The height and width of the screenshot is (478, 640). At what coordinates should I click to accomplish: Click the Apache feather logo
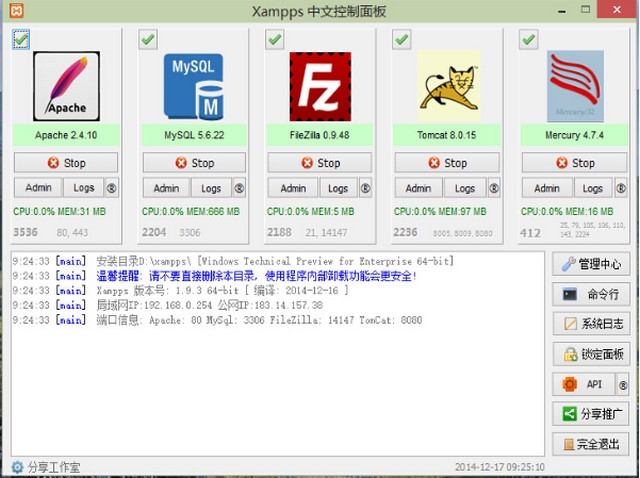pyautogui.click(x=67, y=86)
